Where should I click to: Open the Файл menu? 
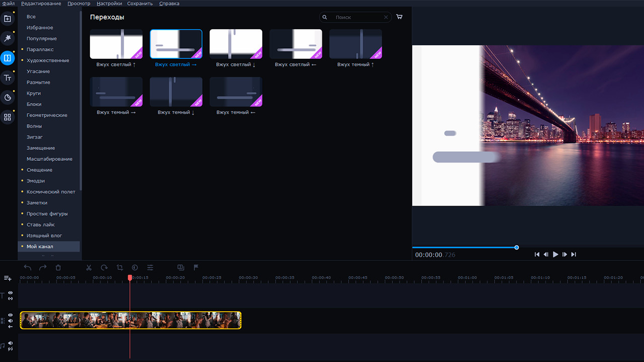[8, 3]
